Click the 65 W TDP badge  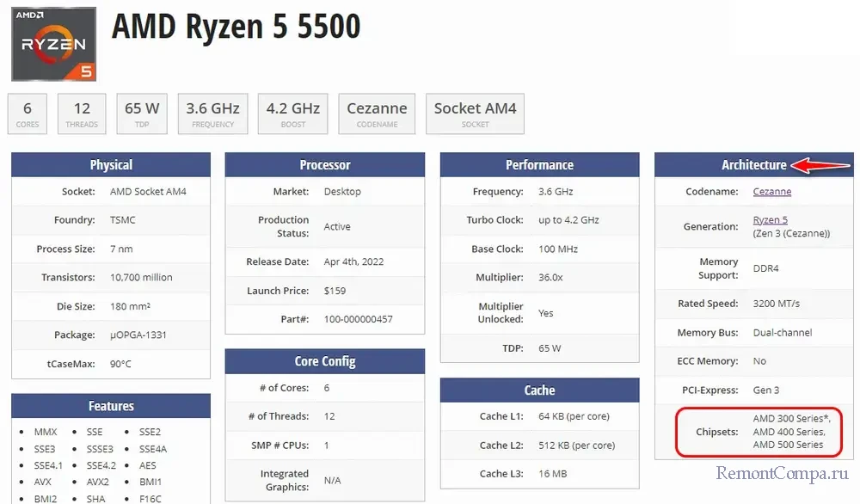(x=141, y=114)
